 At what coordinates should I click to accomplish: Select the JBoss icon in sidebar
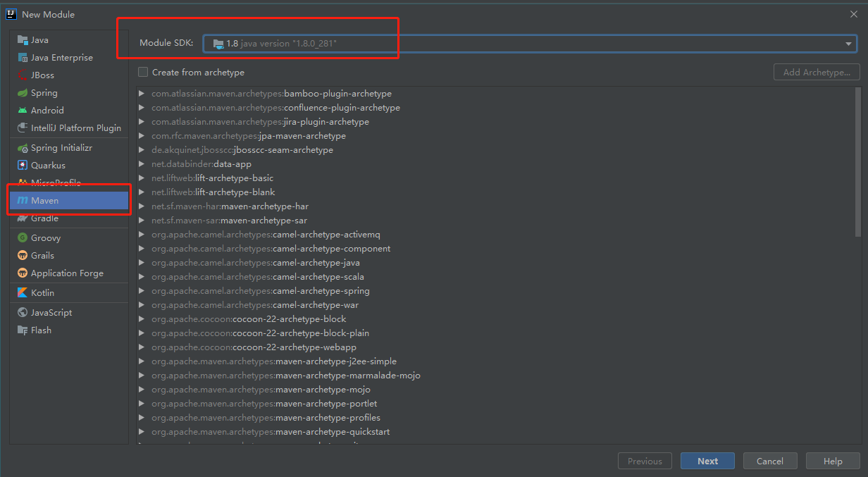[23, 75]
